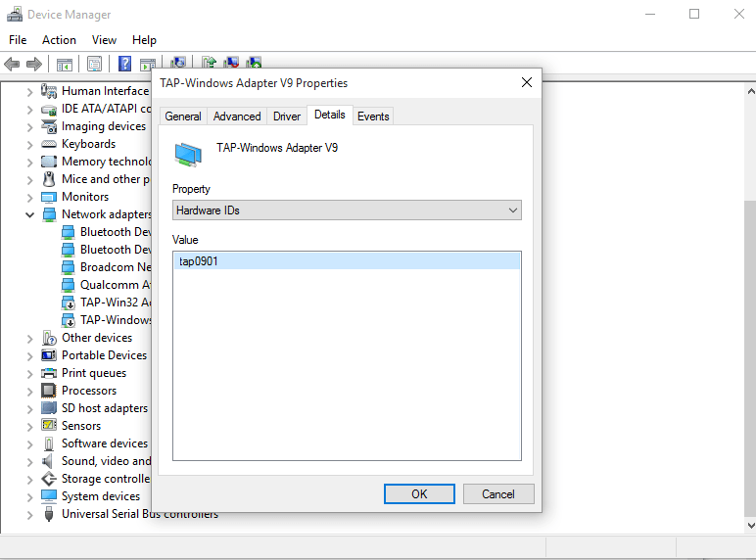Open the Hardware IDs property dropdown
The height and width of the screenshot is (560, 756).
click(347, 210)
